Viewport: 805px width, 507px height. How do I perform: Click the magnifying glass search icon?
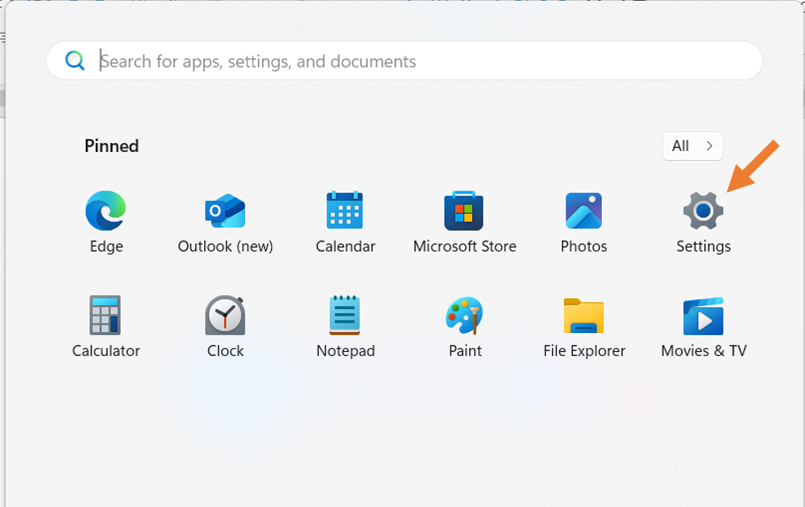point(75,61)
